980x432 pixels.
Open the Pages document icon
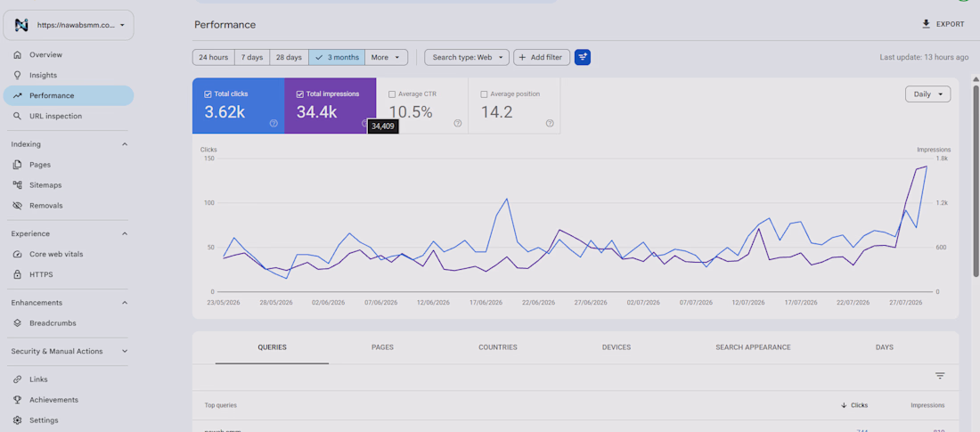point(18,165)
